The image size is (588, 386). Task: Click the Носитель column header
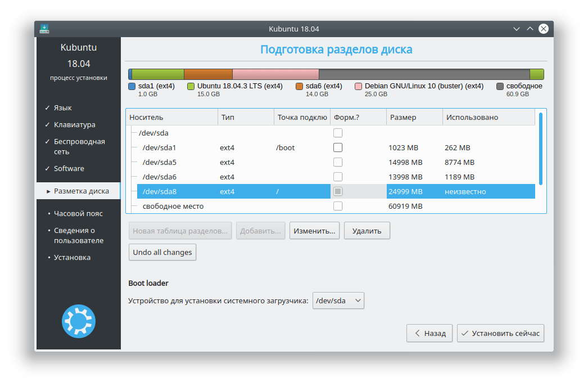[x=172, y=117]
